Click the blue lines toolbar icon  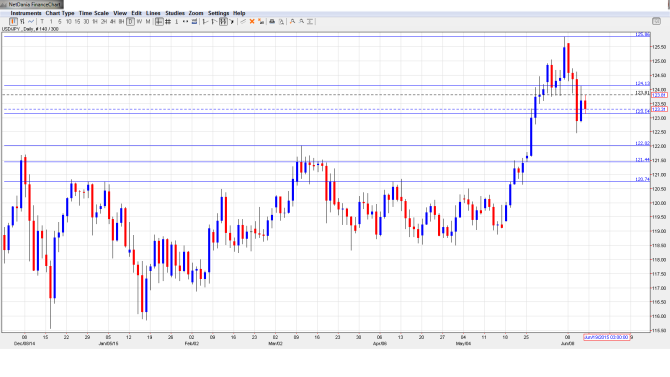tap(194, 21)
